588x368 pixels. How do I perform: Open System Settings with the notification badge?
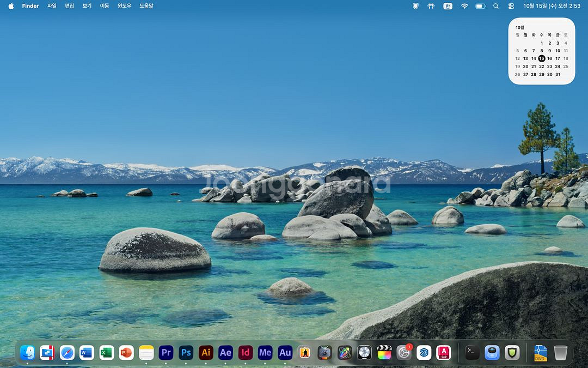(403, 353)
